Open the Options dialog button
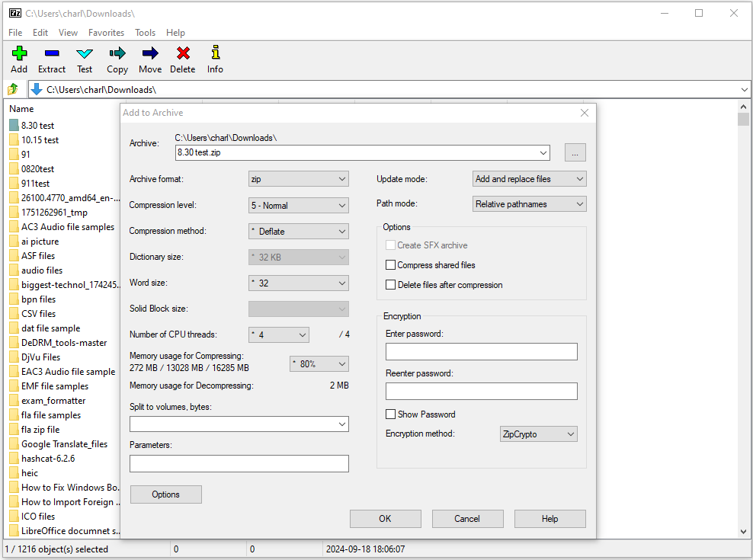The width and height of the screenshot is (753, 560). pyautogui.click(x=165, y=494)
